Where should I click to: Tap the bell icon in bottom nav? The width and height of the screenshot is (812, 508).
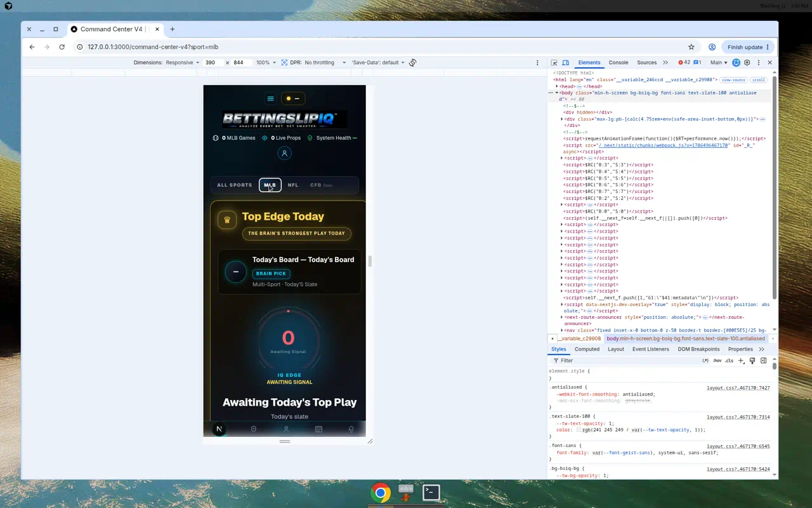[351, 429]
